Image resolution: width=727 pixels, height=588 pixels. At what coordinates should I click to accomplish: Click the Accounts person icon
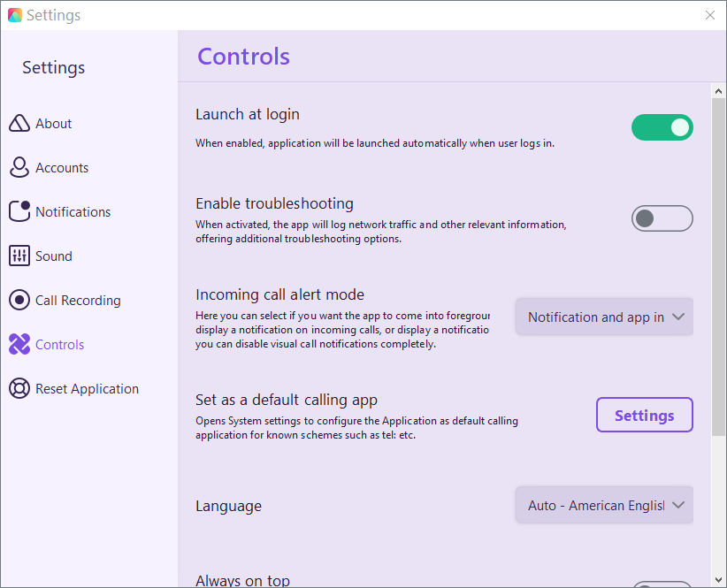pos(19,168)
